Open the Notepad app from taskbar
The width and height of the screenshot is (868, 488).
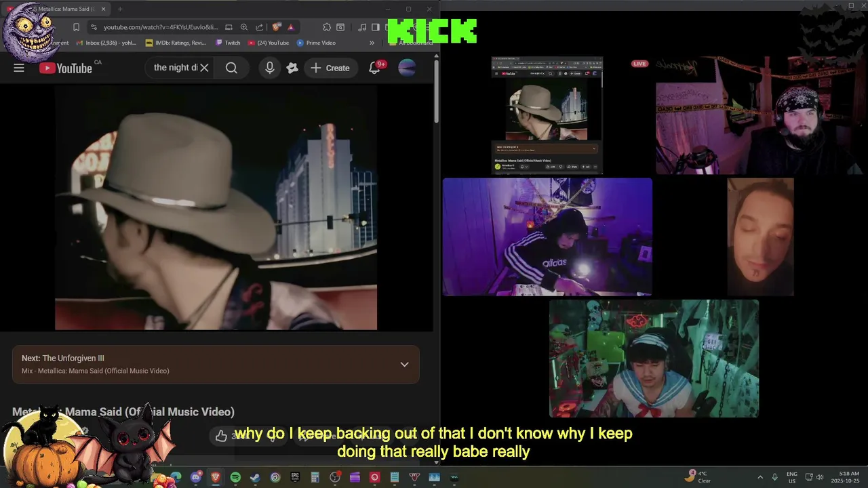click(x=395, y=477)
